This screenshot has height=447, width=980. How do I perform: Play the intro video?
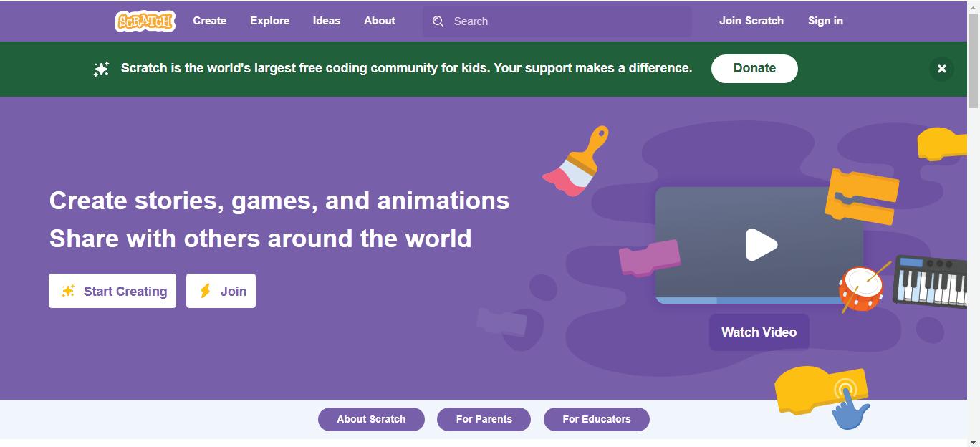(761, 245)
